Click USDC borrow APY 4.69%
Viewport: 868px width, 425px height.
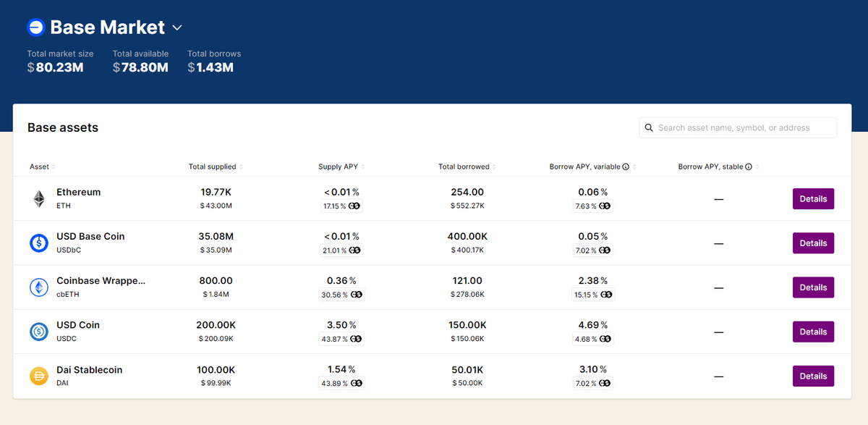pos(593,325)
